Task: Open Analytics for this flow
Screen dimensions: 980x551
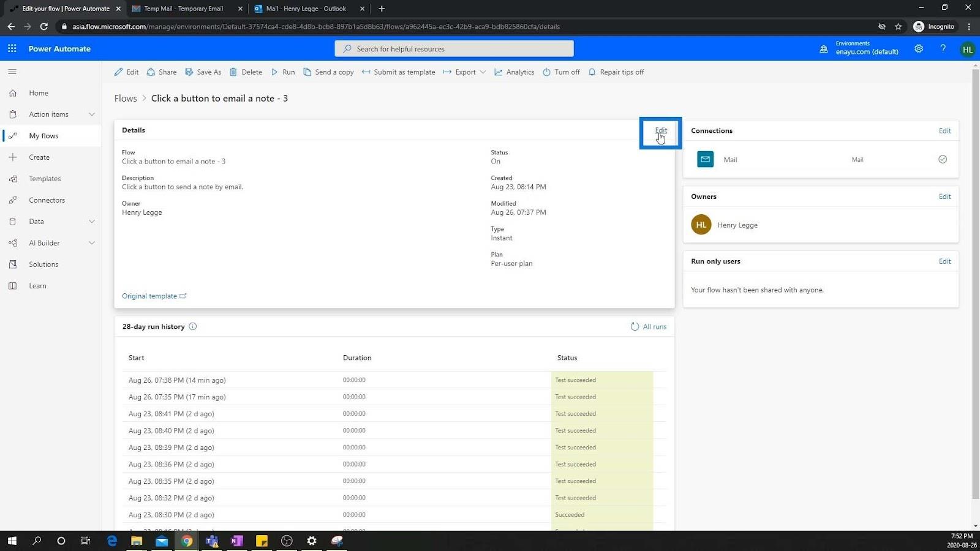Action: click(x=514, y=72)
